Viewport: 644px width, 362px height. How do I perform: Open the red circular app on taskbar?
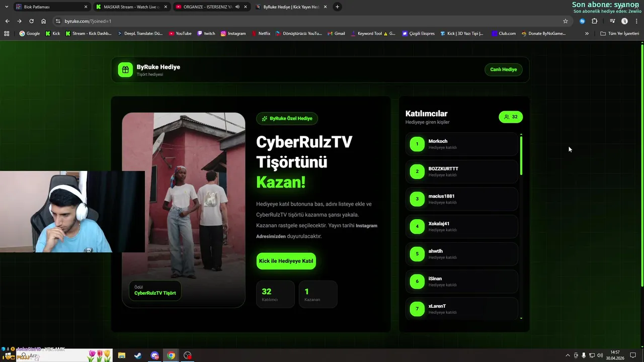[188, 355]
